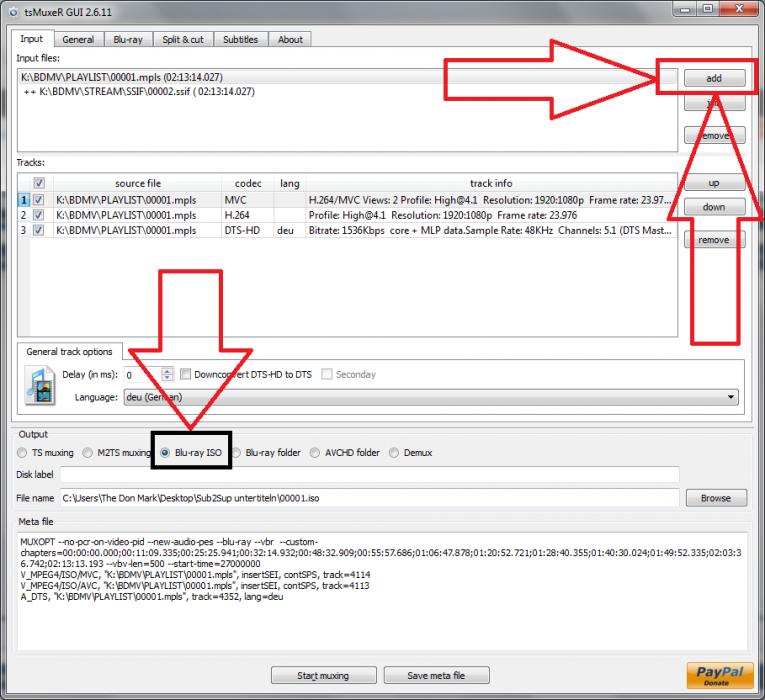Click the 'codec' column header
Viewport: 765px width, 700px height.
click(x=248, y=183)
